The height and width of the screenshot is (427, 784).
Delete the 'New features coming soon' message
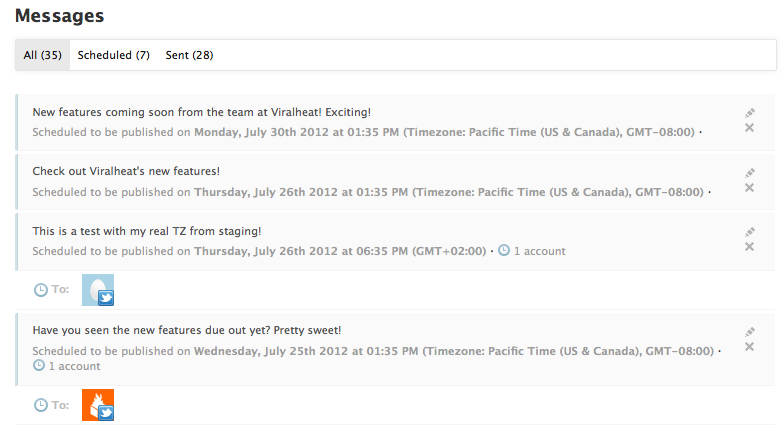coord(750,128)
